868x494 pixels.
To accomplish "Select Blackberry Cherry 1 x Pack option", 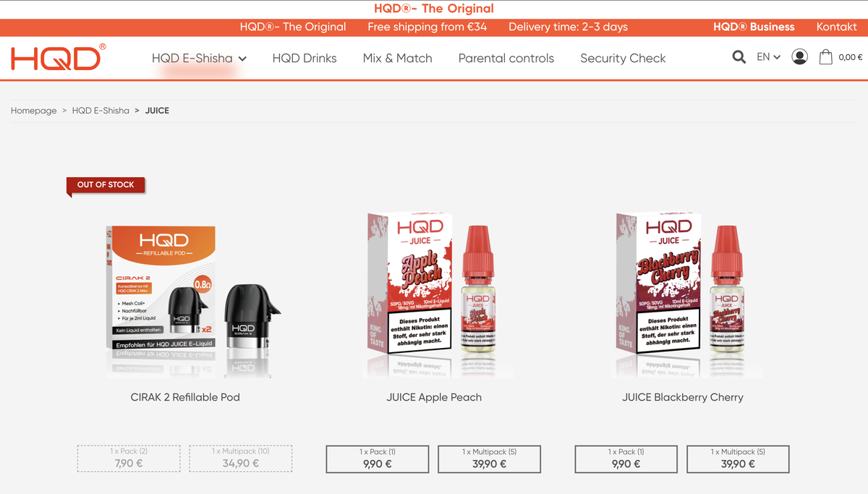I will pos(626,459).
